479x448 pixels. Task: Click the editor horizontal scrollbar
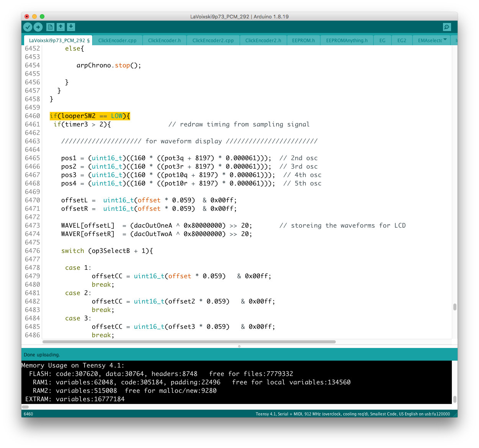pyautogui.click(x=189, y=341)
